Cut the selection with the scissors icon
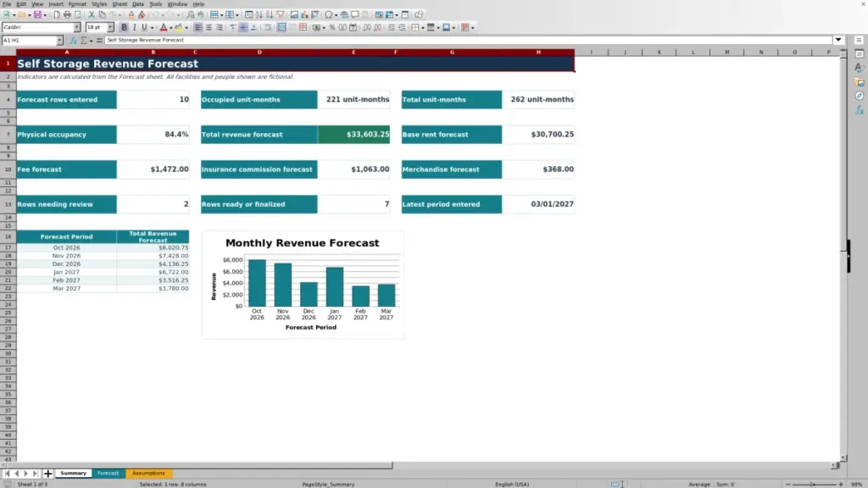 92,14
